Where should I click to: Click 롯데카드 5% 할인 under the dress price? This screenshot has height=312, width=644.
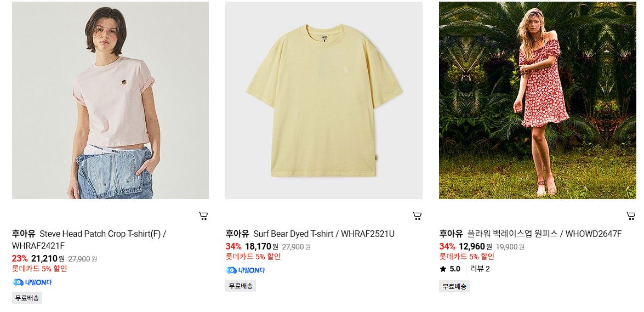[x=466, y=257]
